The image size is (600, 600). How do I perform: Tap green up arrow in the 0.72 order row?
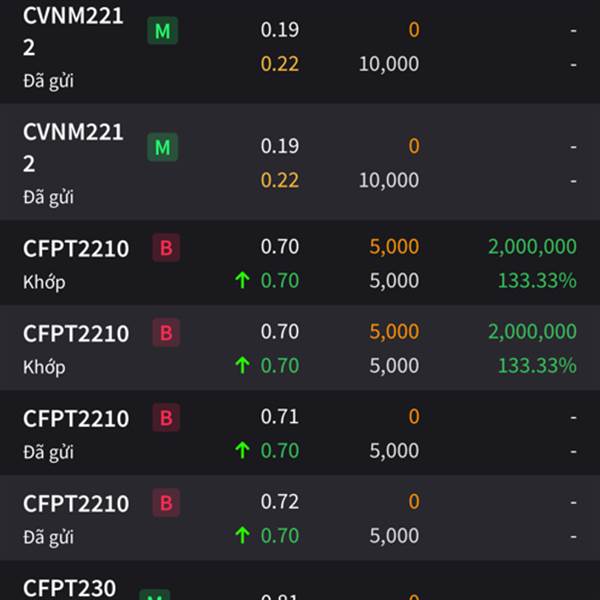[x=243, y=535]
